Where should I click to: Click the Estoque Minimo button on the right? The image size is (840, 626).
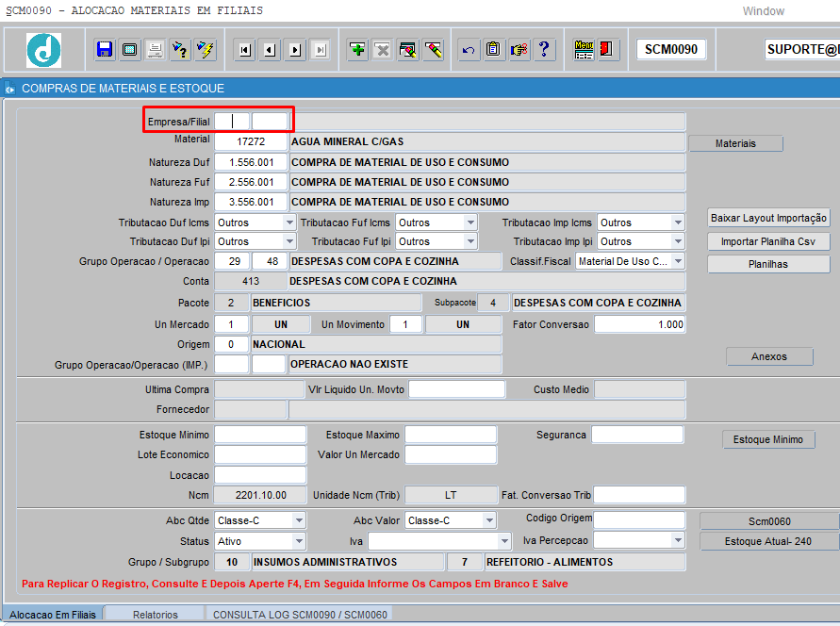point(768,439)
